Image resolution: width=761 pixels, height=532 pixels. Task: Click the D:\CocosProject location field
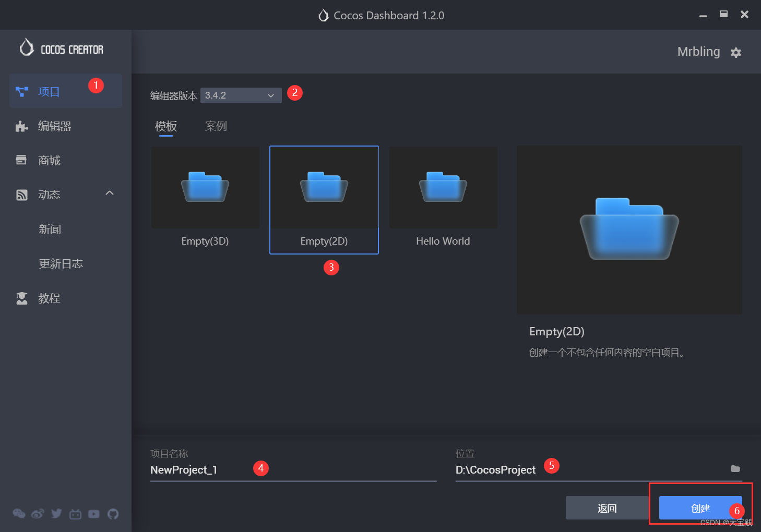pos(590,470)
